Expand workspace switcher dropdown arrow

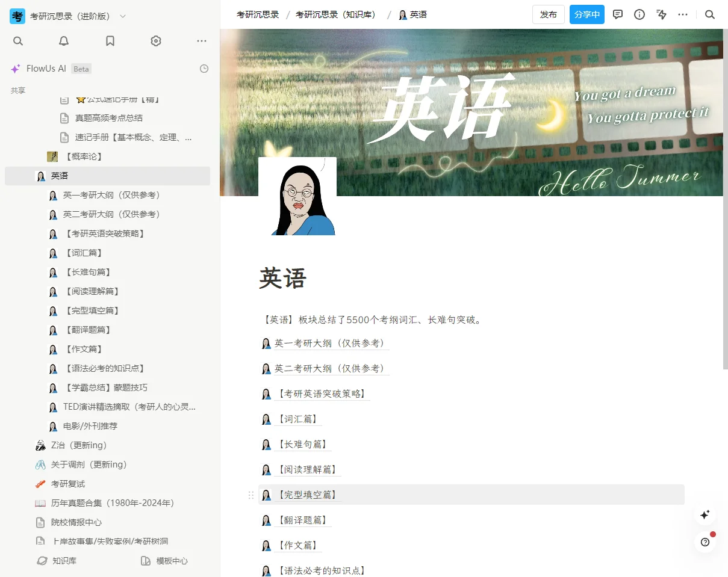[x=123, y=16]
